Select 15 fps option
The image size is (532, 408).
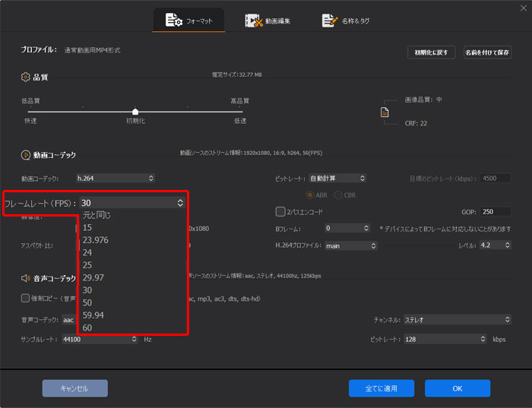tap(87, 228)
